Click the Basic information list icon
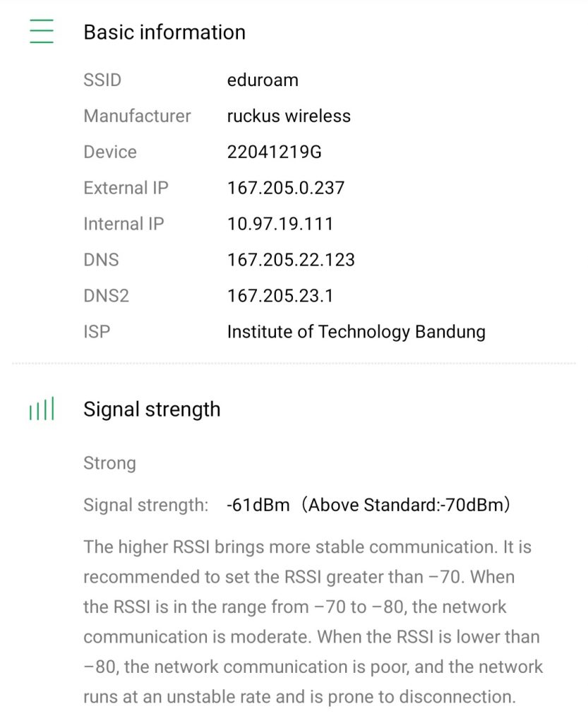Viewport: 588px width, 723px height. pos(42,32)
